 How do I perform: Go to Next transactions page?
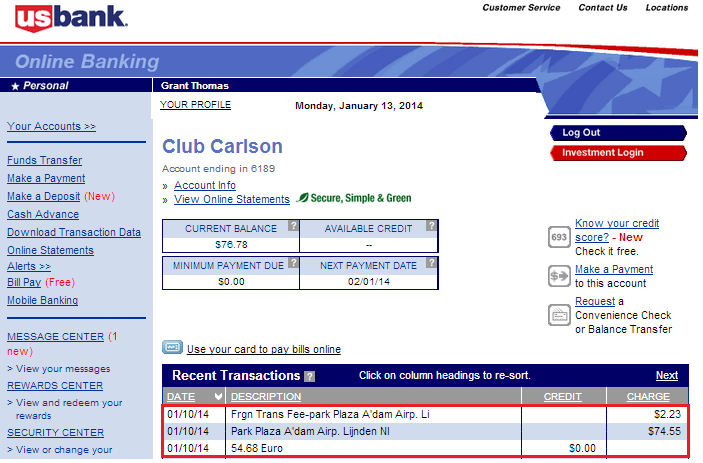click(667, 376)
